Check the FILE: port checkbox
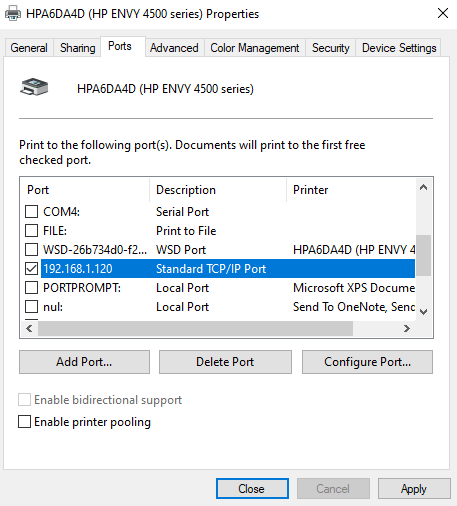Viewport: 457px width, 506px height. 31,230
